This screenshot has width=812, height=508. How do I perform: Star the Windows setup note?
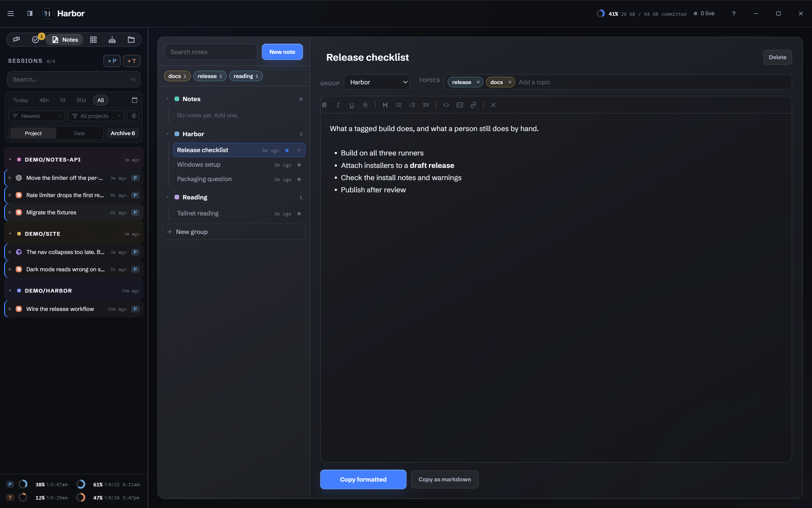tap(299, 165)
